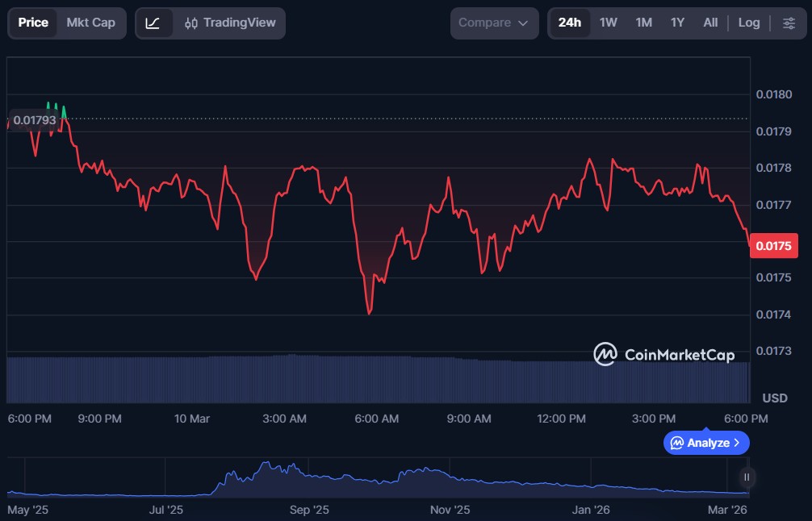The image size is (812, 521).
Task: Click the sparkle icon in Analyze button
Action: pyautogui.click(x=677, y=443)
